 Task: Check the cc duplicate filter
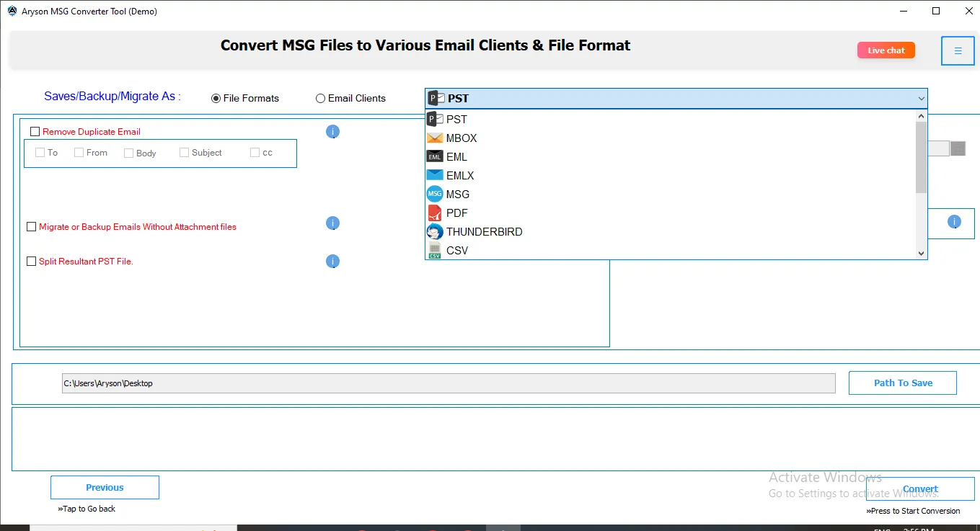[x=255, y=153]
